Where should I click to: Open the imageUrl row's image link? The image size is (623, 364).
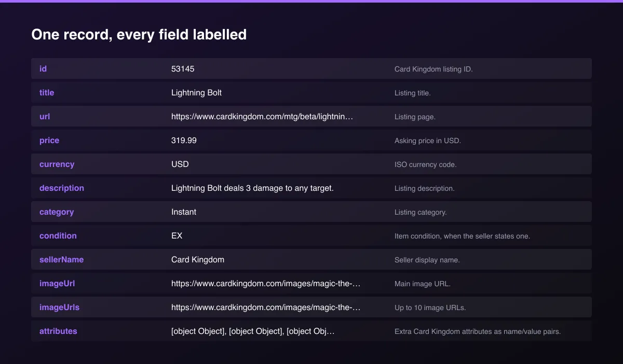coord(266,283)
